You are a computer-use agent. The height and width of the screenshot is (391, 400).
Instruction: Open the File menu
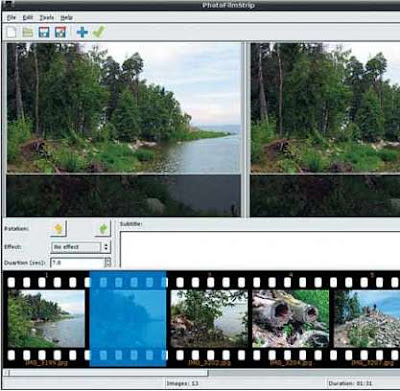[11, 17]
